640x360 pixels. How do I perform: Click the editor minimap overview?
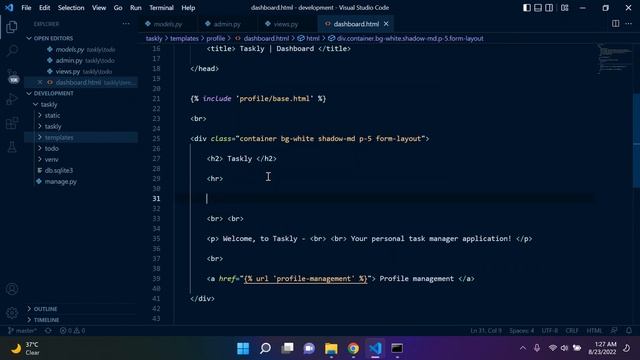614,59
